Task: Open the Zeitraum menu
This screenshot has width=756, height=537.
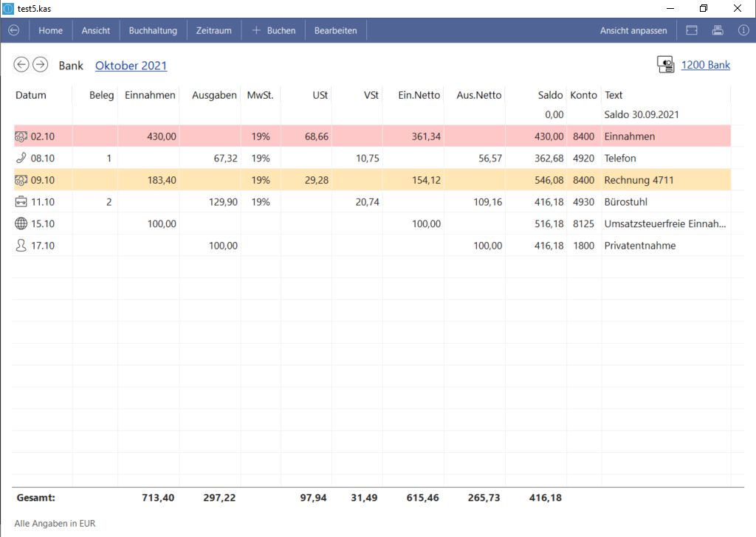Action: pos(213,30)
